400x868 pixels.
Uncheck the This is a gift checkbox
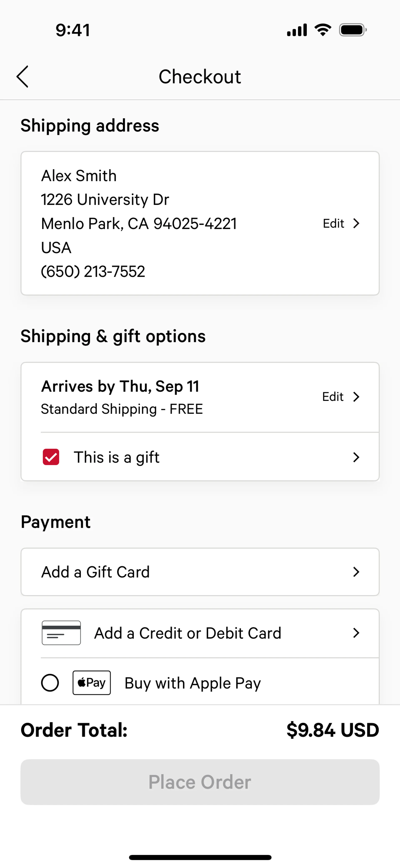coord(51,457)
